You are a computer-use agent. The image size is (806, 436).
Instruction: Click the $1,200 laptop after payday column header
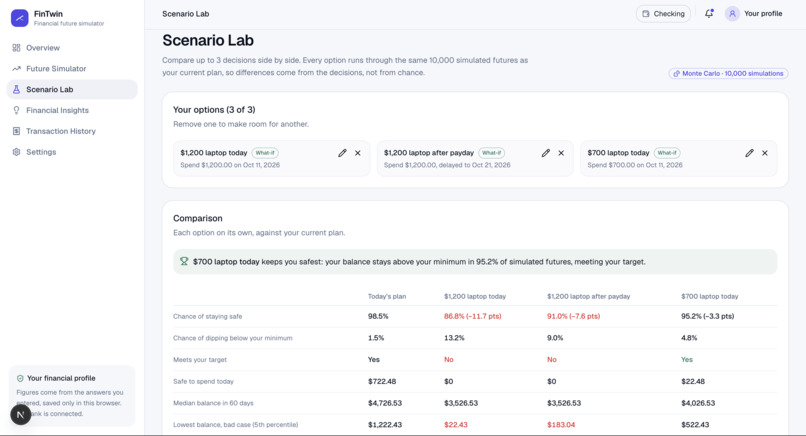click(589, 296)
